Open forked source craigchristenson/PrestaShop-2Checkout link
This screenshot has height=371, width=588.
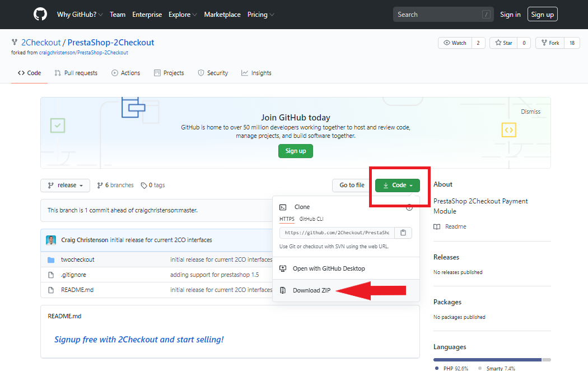click(83, 53)
